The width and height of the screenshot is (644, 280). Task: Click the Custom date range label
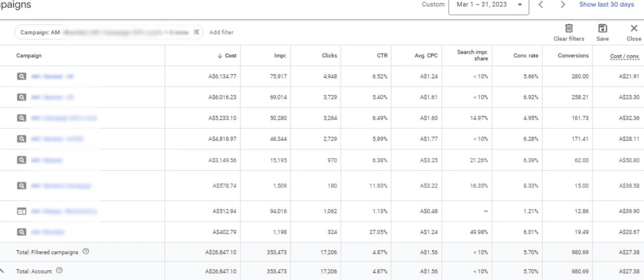433,4
